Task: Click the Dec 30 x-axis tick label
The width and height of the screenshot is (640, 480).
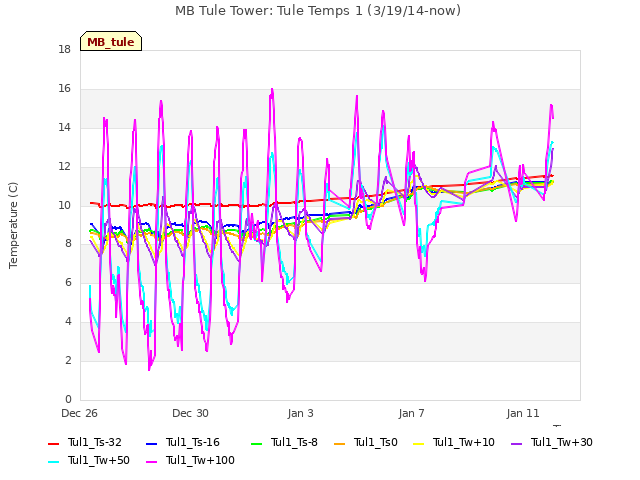Action: (190, 413)
